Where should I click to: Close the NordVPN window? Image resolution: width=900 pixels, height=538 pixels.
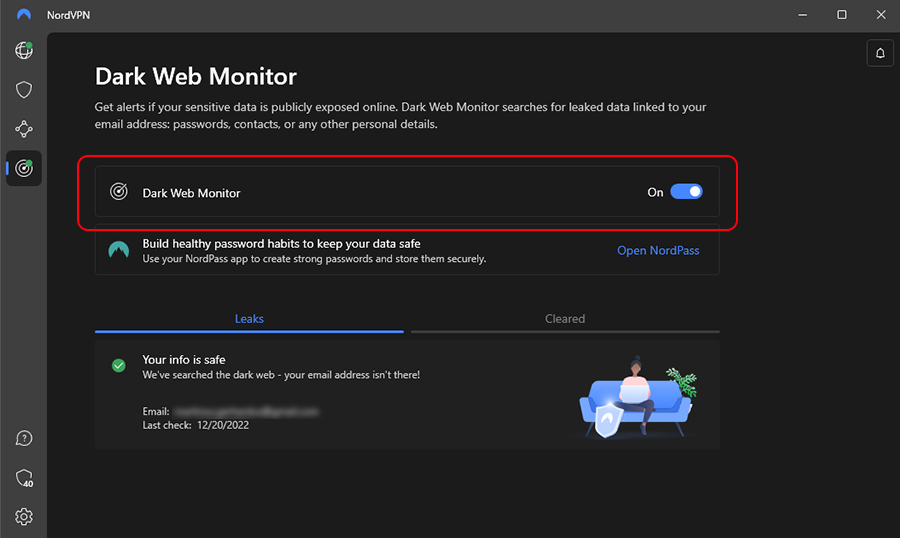click(881, 15)
